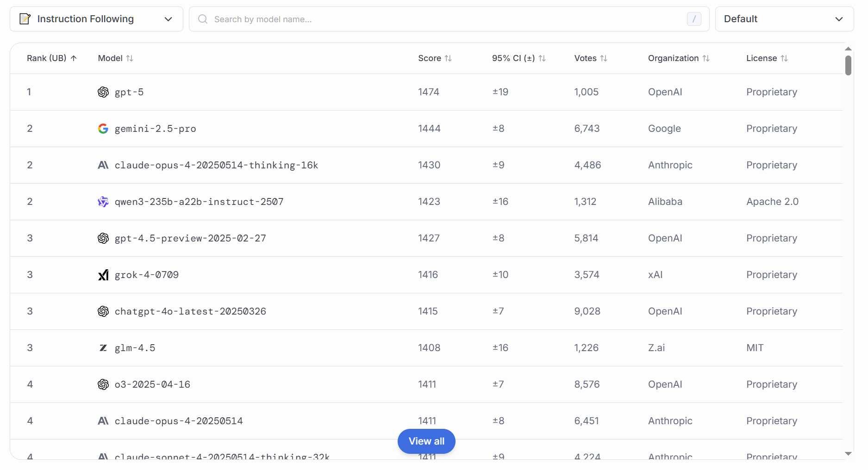Click the Apache 2.0 license cell
This screenshot has height=470, width=868.
coord(772,202)
